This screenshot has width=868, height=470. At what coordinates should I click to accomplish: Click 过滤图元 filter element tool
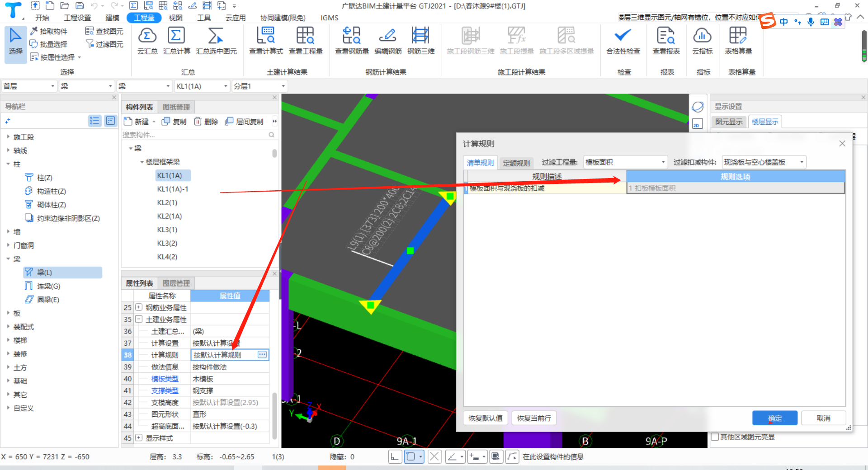tap(104, 44)
